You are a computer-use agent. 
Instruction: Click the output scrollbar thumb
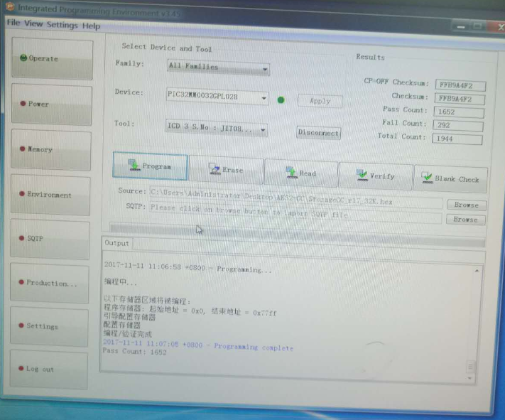tap(470, 367)
